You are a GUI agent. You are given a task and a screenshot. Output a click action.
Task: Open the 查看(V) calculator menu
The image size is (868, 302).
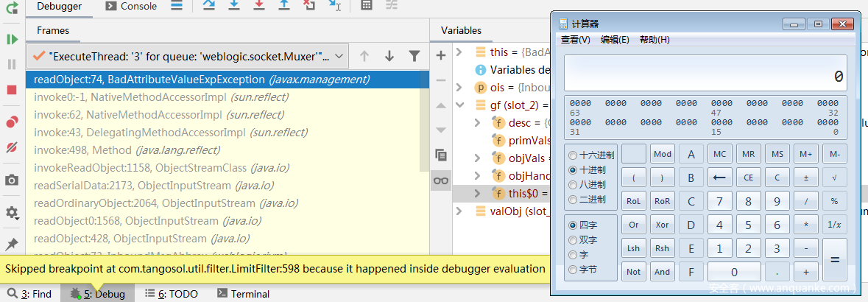tap(576, 40)
